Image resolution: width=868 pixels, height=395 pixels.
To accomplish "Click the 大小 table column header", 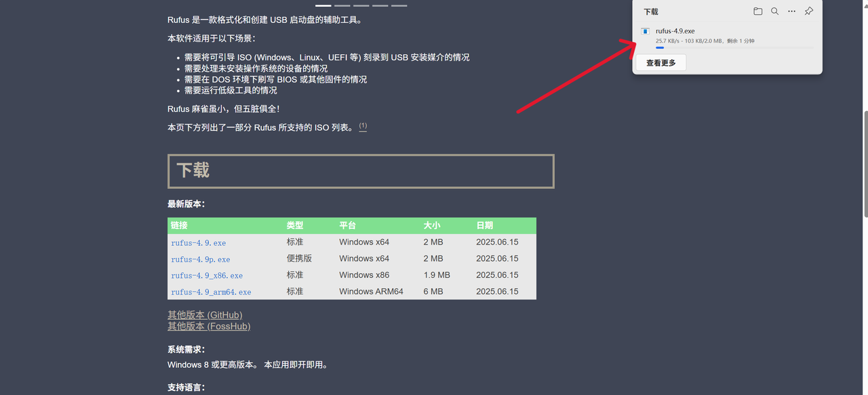I will pos(432,225).
